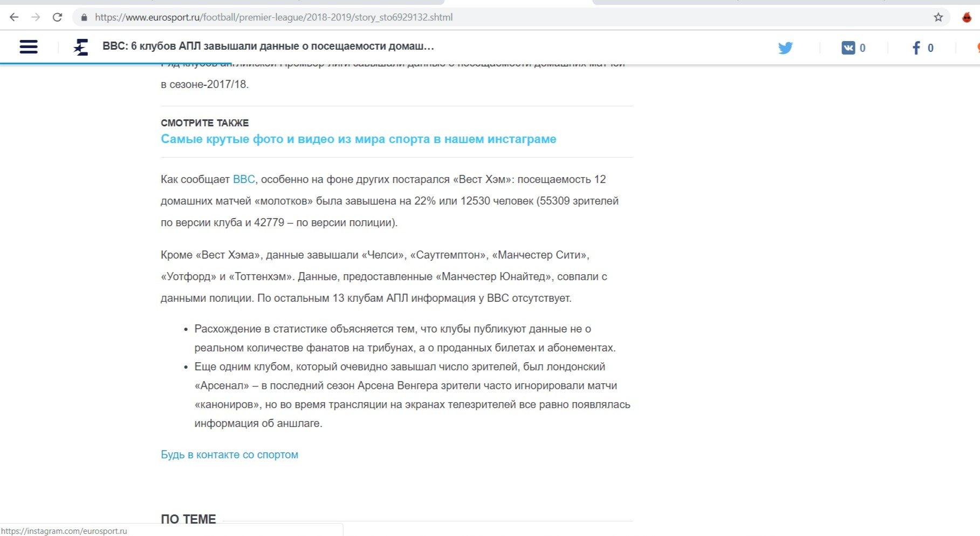
Task: Go to Eurosport home via logo
Action: [x=81, y=48]
